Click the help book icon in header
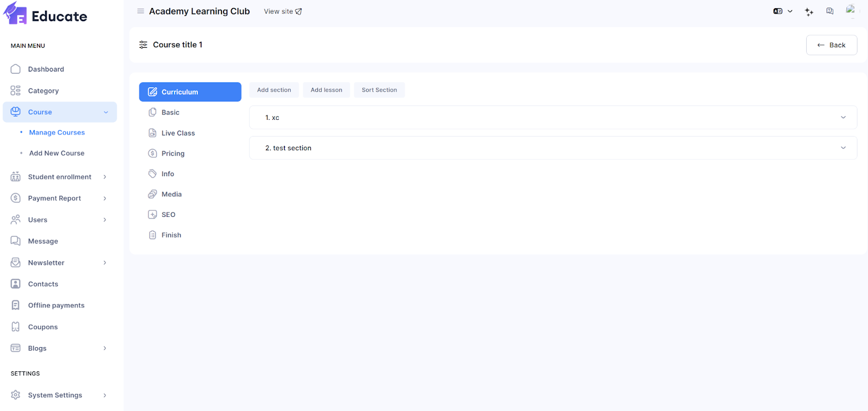Screen dimensions: 868x411 point(829,11)
